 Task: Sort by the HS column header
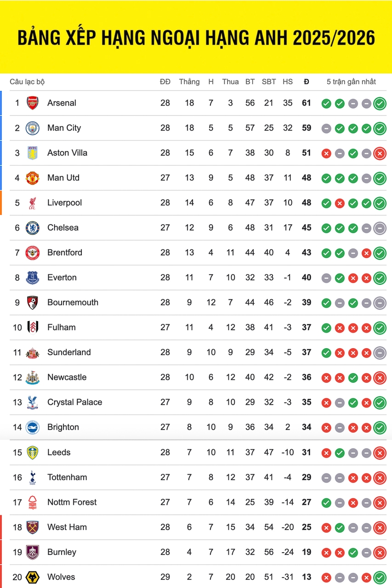[x=288, y=82]
